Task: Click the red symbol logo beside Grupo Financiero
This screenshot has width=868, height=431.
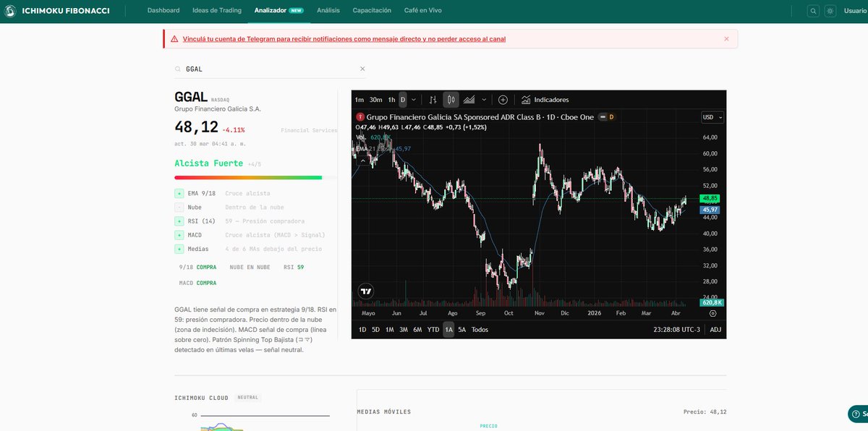Action: coord(360,116)
